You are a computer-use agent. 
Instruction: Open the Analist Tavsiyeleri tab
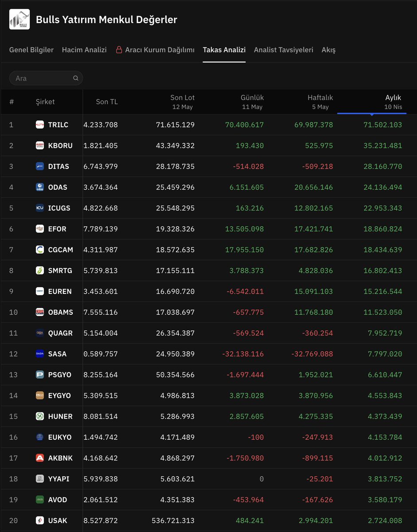pos(284,50)
